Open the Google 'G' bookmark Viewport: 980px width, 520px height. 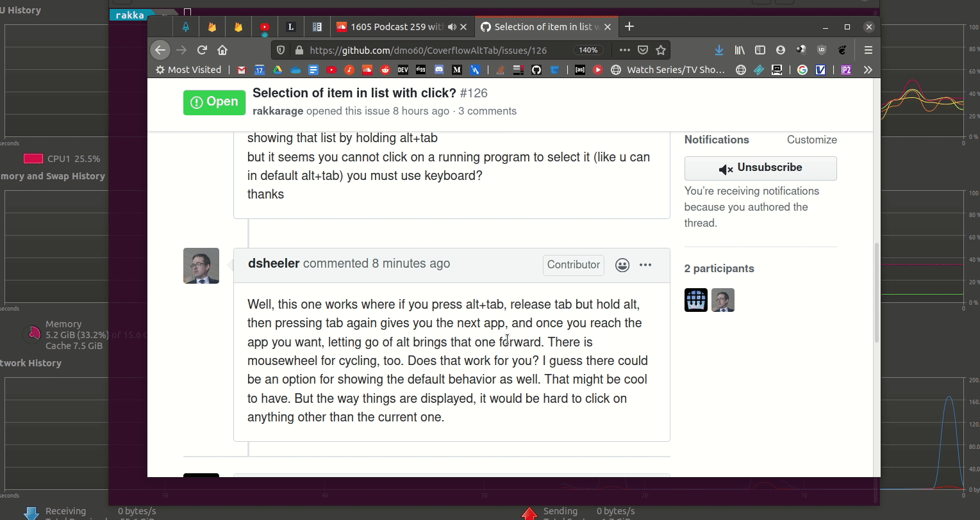click(x=802, y=70)
